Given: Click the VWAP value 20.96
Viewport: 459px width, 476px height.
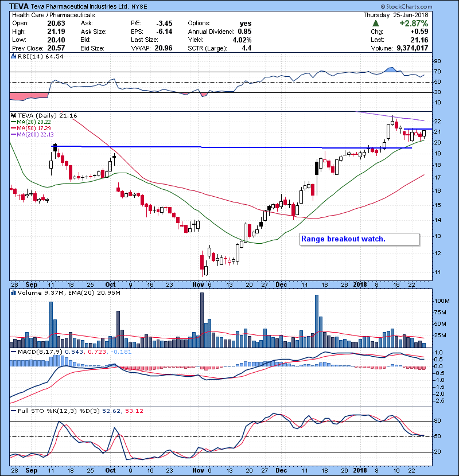Looking at the screenshot, I should point(164,48).
